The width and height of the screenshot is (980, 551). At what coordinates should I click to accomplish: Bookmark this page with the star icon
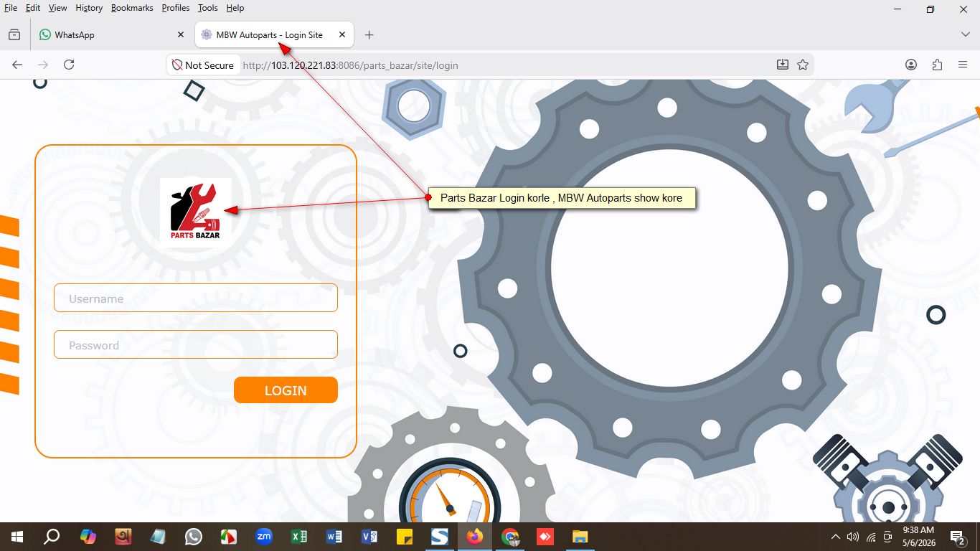pos(803,65)
